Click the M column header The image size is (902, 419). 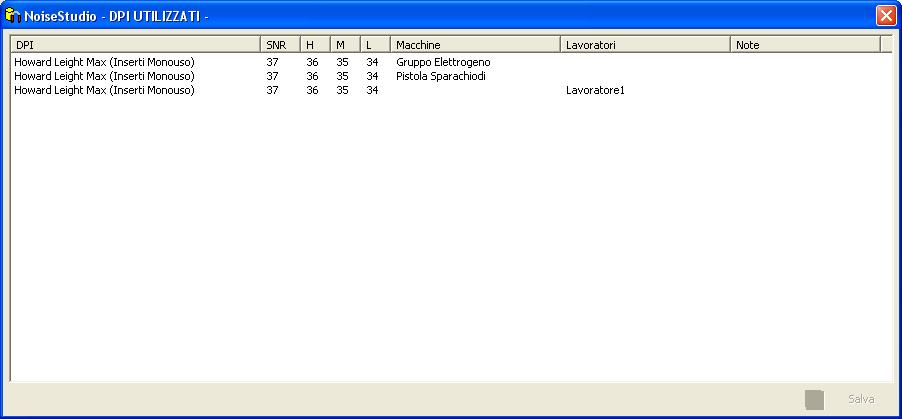click(x=345, y=45)
